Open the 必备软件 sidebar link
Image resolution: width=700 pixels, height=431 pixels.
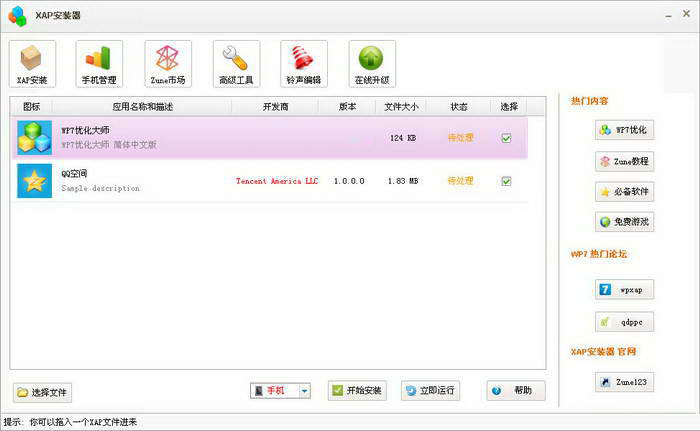point(625,192)
